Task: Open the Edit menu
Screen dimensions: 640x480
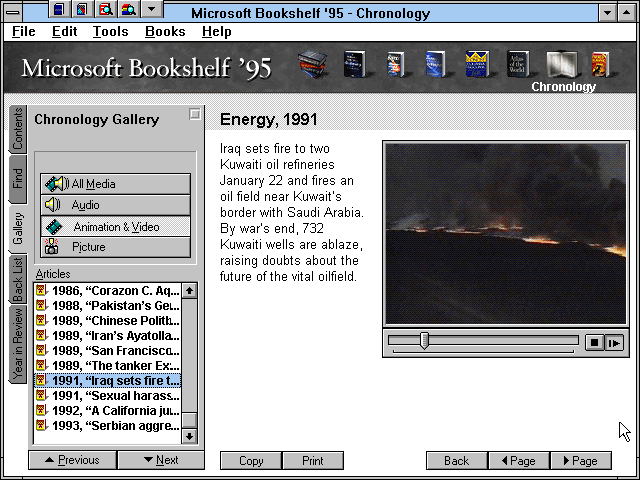Action: [x=64, y=31]
